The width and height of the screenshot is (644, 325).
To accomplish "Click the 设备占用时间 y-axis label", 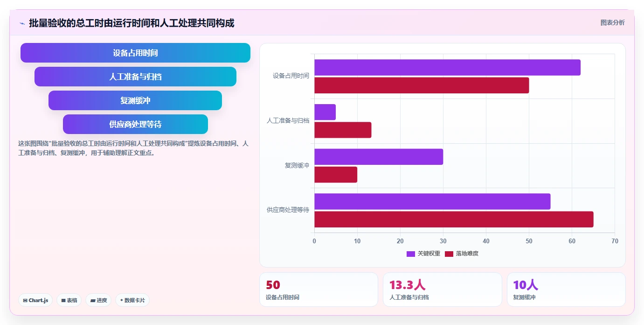I will click(291, 76).
